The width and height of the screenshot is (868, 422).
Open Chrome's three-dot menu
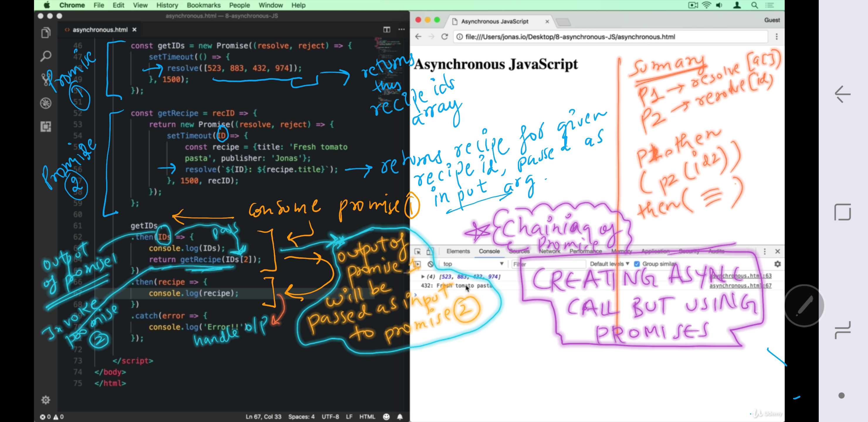[777, 37]
